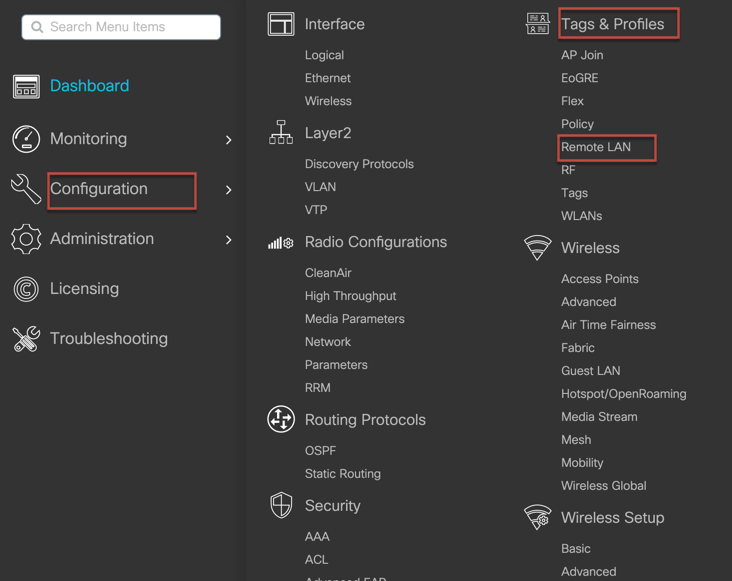Click the Troubleshooting tools icon

[26, 339]
